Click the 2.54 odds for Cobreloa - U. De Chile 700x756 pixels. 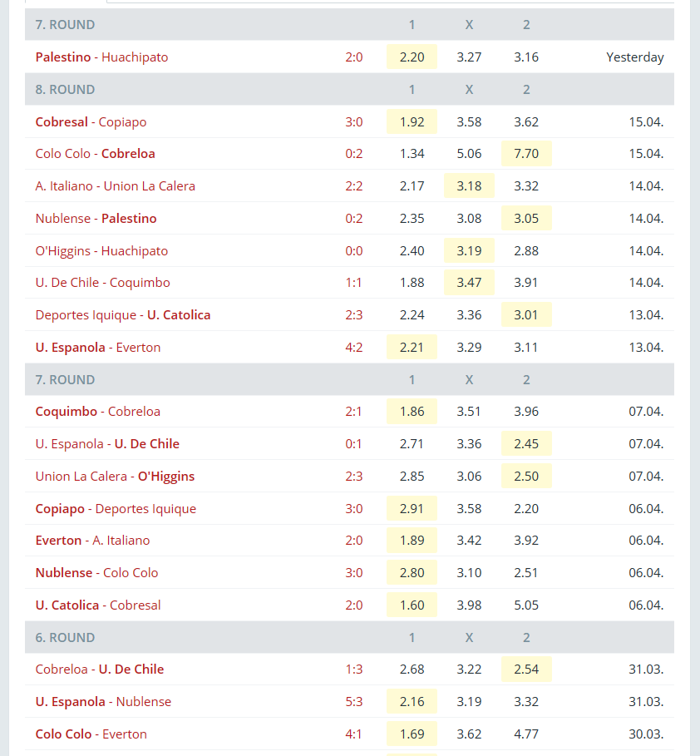(526, 670)
